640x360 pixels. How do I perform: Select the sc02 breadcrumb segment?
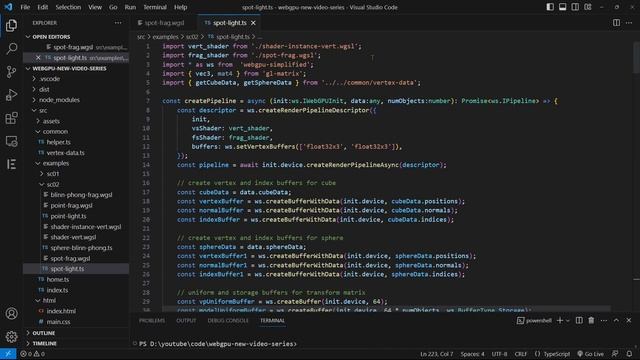192,37
